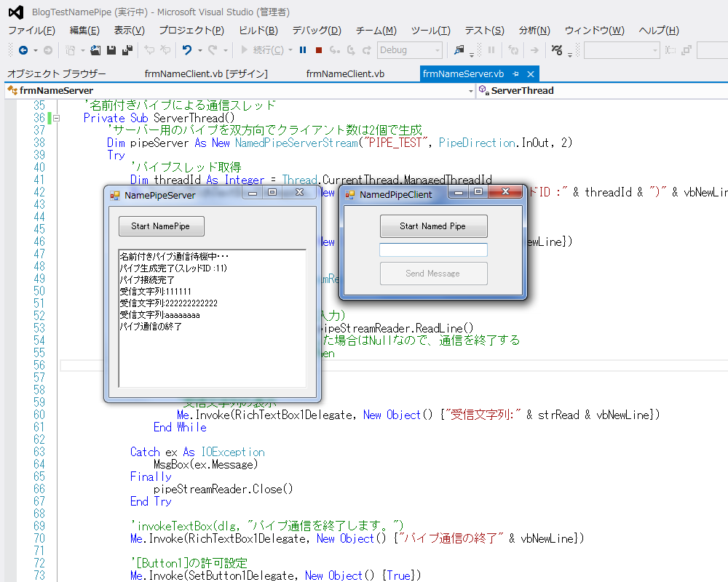728x582 pixels.
Task: Open the ヘルプ(H) menu
Action: click(659, 31)
